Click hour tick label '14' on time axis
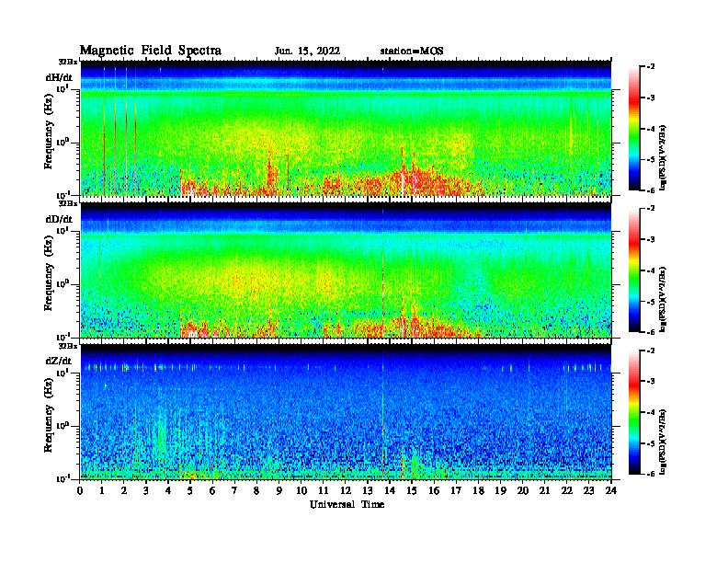728x563 pixels. pyautogui.click(x=390, y=490)
